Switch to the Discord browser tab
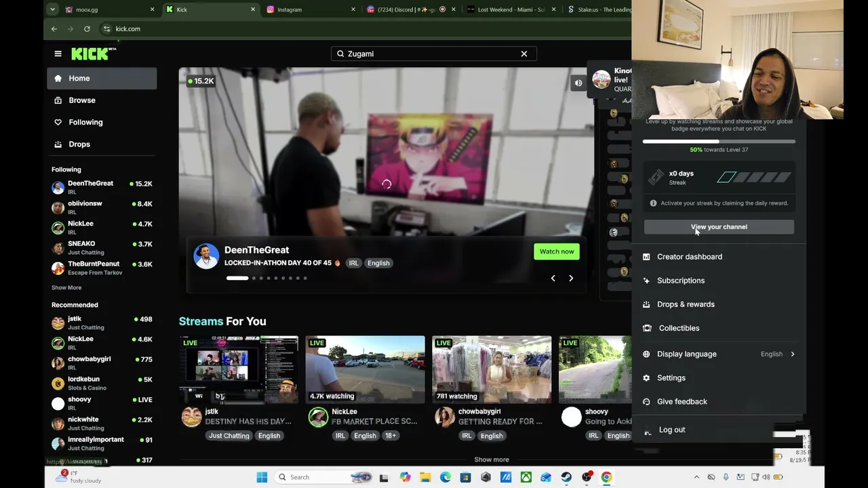The height and width of the screenshot is (488, 868). point(410,9)
